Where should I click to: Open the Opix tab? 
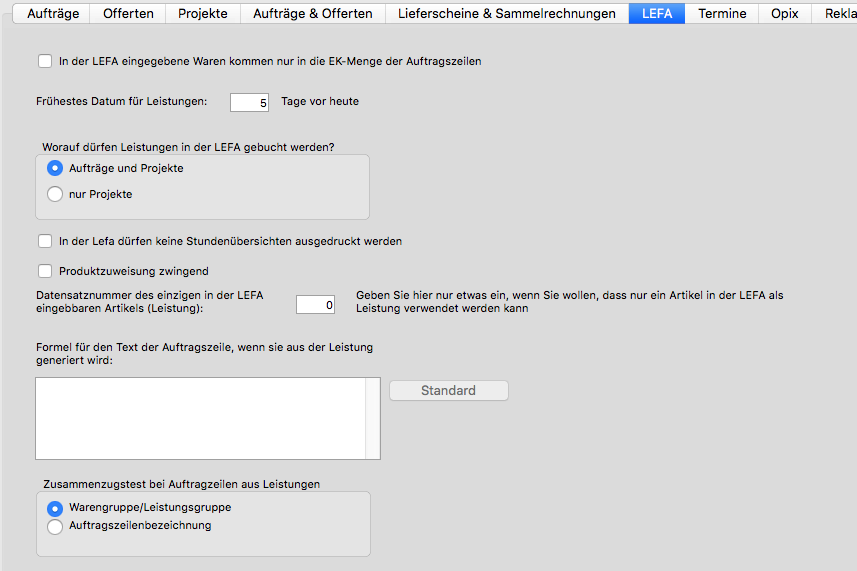click(x=785, y=13)
